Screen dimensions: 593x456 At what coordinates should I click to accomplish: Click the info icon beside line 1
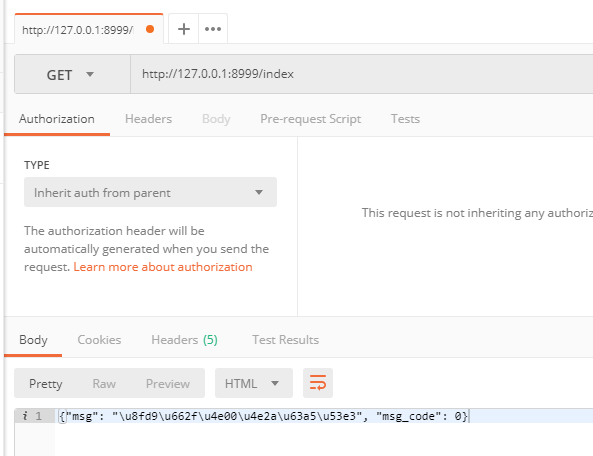click(x=25, y=416)
